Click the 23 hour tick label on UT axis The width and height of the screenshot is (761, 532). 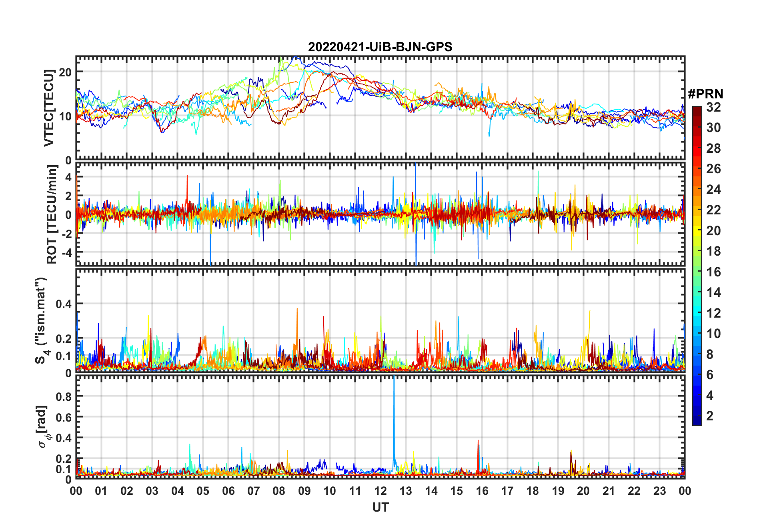click(659, 491)
